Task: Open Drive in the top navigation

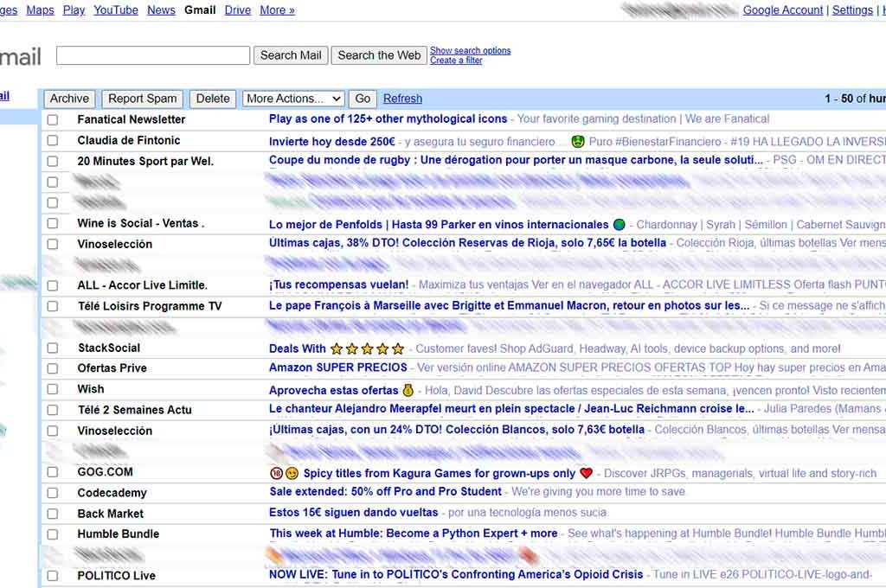Action: [238, 10]
